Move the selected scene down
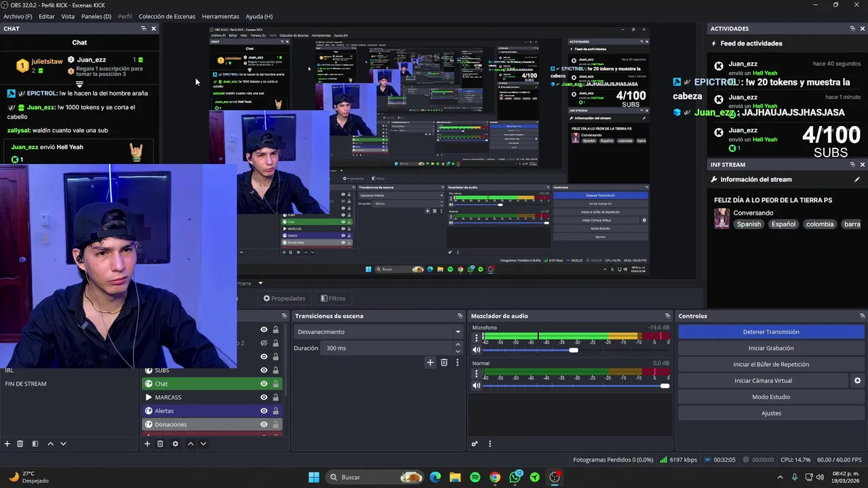 tap(63, 443)
